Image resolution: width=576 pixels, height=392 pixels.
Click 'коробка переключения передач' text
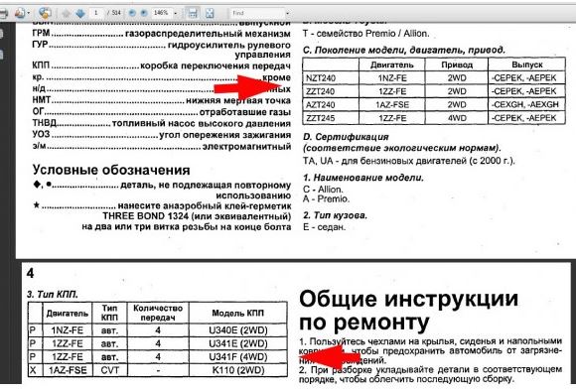tap(216, 66)
